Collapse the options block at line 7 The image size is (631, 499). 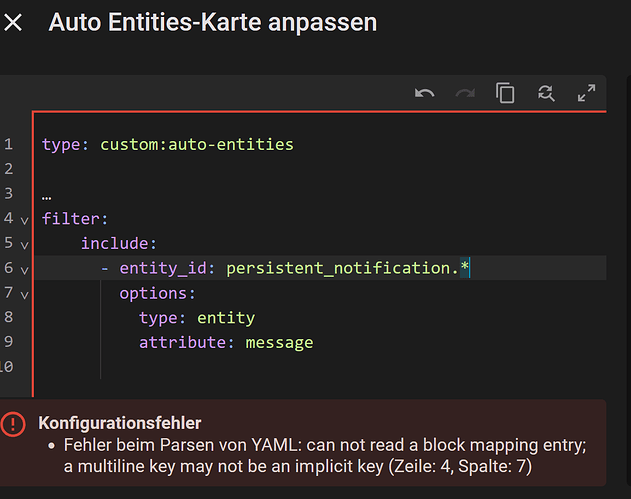[x=25, y=295]
